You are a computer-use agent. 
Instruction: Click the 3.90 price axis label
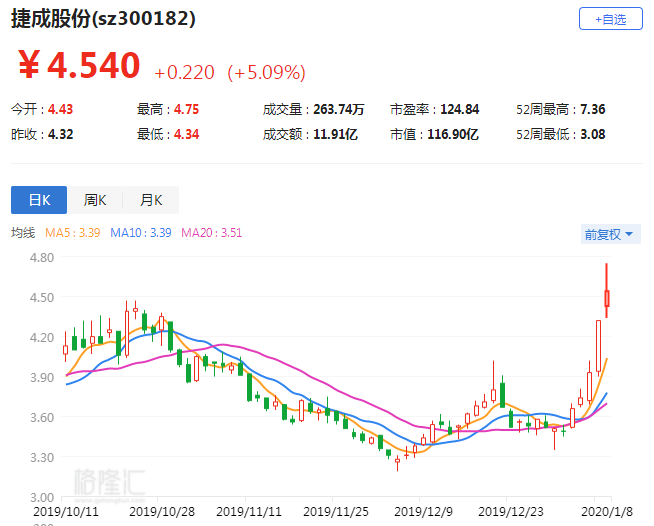42,377
